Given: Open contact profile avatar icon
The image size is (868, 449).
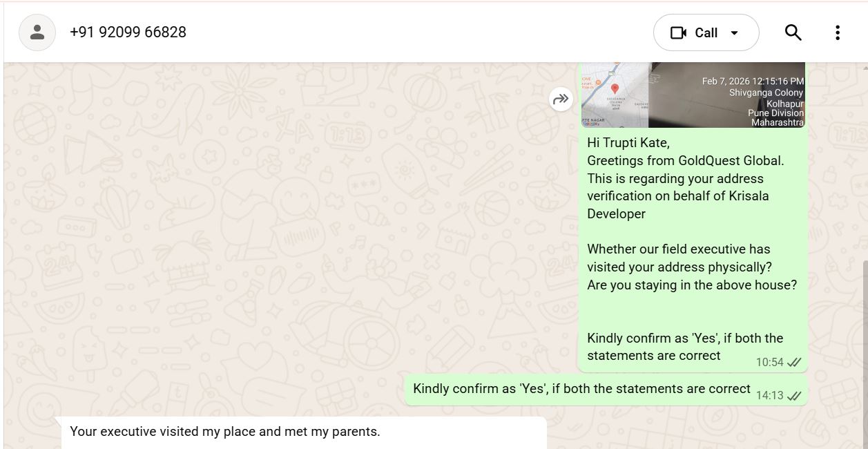Looking at the screenshot, I should click(37, 32).
